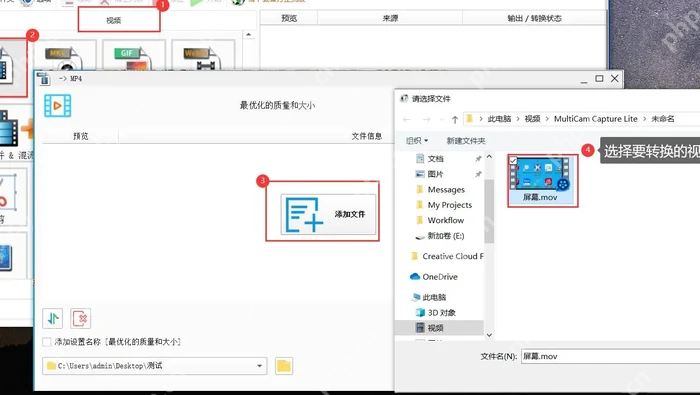Screen dimensions: 700x395
Task: Select 3D 对象 in the tree
Action: coord(442,312)
